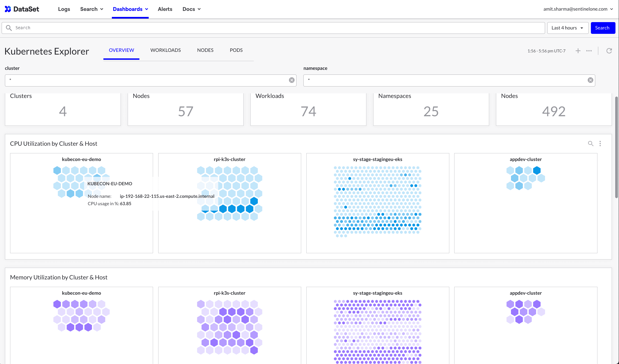
Task: Click the Nodes card showing 492
Action: pyautogui.click(x=554, y=109)
